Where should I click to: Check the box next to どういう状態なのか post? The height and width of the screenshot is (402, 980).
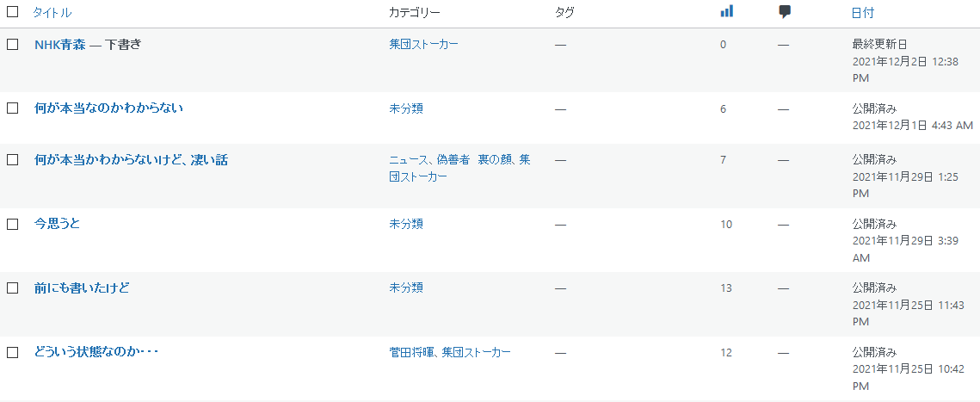pyautogui.click(x=13, y=352)
